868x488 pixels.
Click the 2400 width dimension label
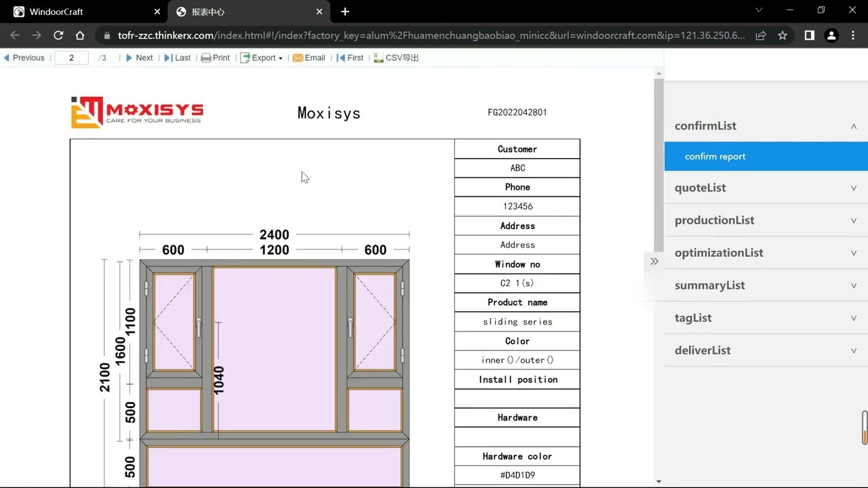274,235
